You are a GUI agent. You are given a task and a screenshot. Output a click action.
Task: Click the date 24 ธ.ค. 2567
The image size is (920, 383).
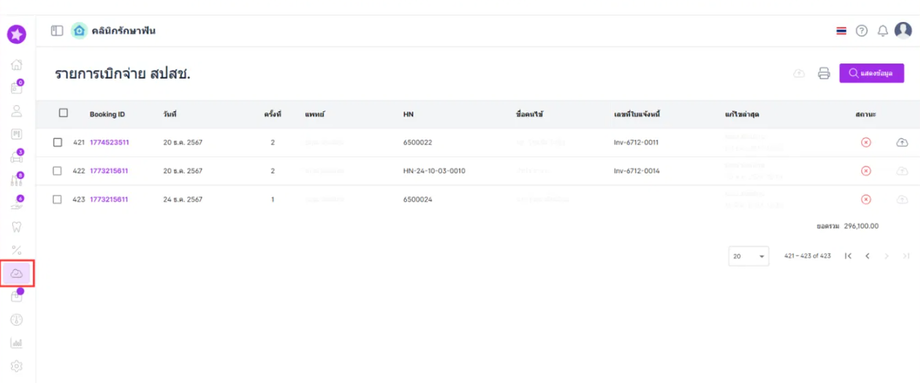click(x=182, y=199)
